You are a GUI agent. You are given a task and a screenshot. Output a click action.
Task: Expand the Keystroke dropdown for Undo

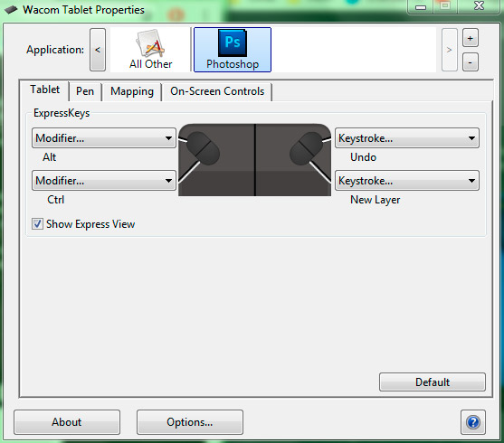tap(407, 138)
